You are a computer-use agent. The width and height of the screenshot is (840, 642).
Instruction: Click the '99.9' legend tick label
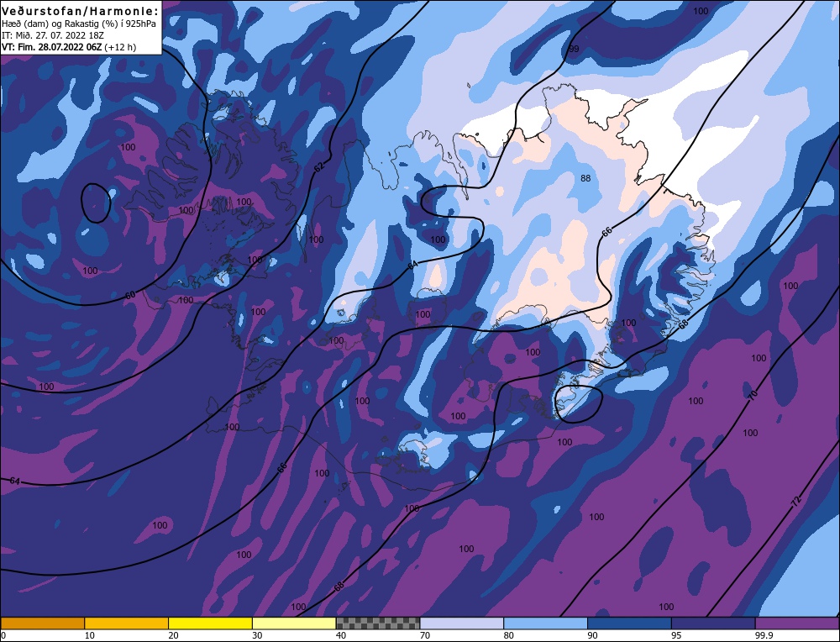[x=763, y=635]
